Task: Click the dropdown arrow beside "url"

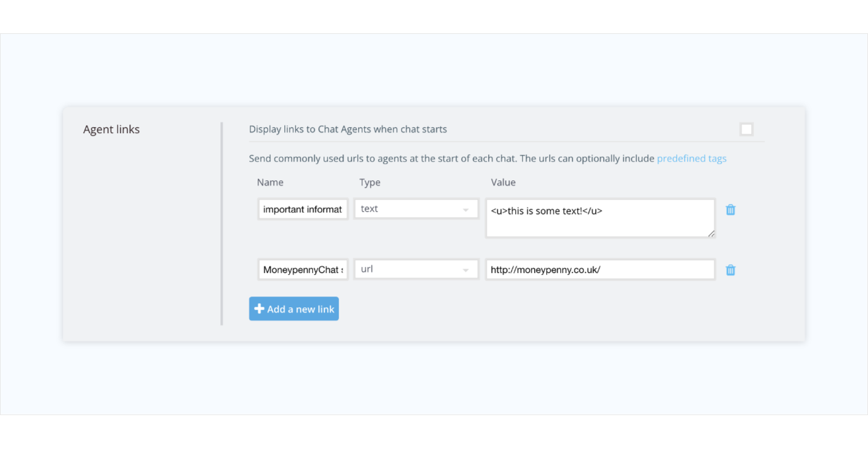Action: click(466, 269)
